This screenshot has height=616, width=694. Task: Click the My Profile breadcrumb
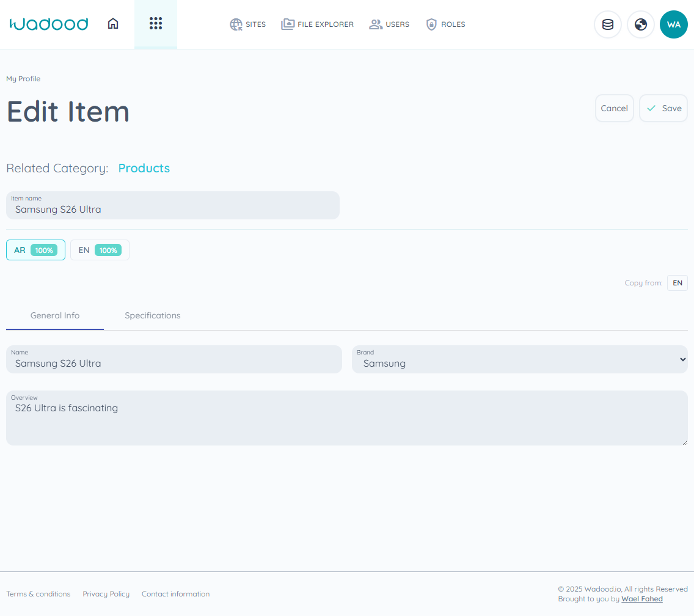tap(23, 79)
